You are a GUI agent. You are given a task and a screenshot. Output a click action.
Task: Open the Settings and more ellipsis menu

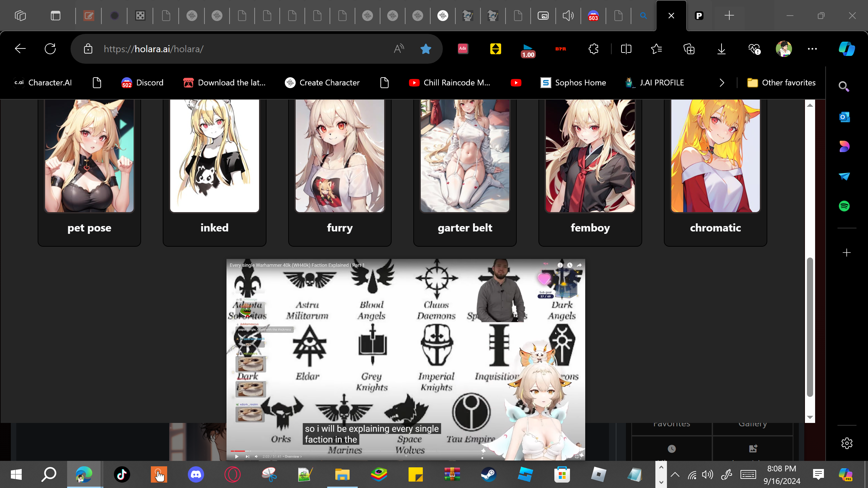coord(812,49)
